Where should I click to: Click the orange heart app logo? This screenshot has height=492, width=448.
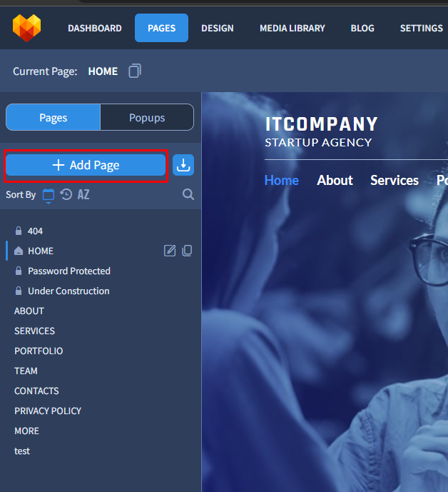point(26,28)
